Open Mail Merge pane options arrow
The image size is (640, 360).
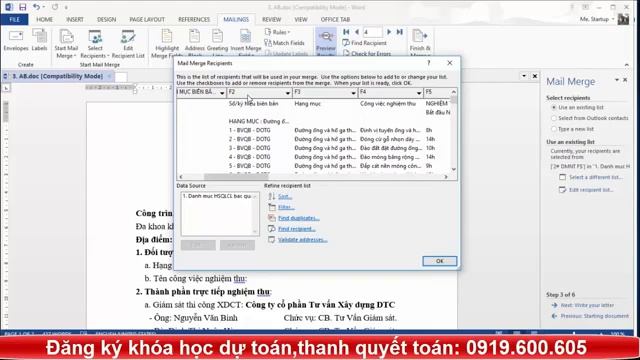[617, 80]
